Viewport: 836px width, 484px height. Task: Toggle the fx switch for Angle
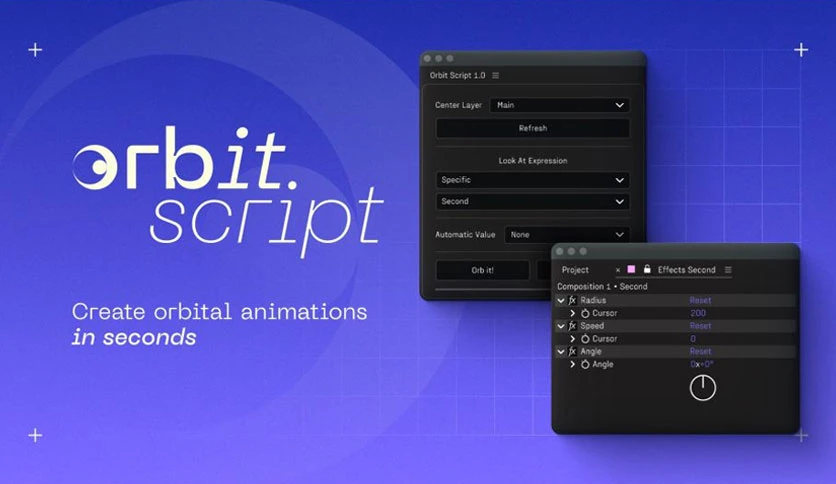tap(572, 351)
